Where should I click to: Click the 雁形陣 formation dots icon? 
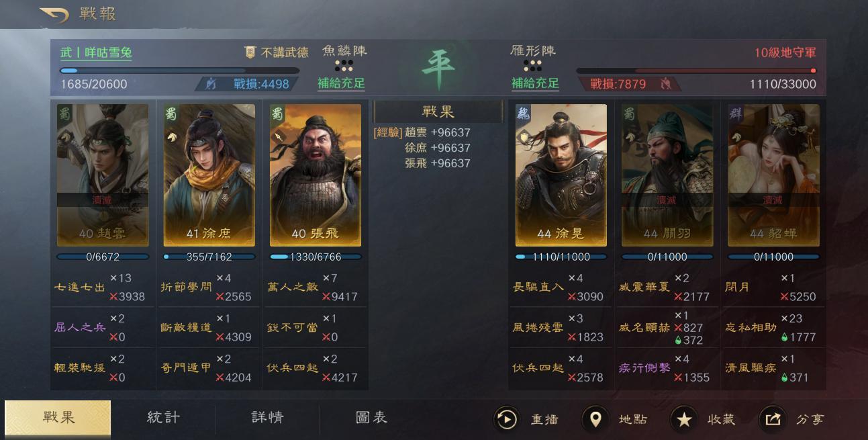point(532,66)
